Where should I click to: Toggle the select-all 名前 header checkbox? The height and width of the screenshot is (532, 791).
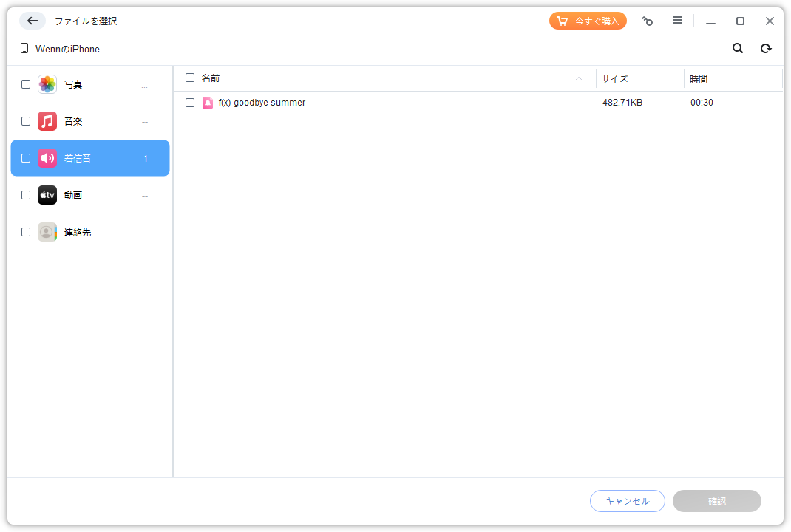(190, 78)
